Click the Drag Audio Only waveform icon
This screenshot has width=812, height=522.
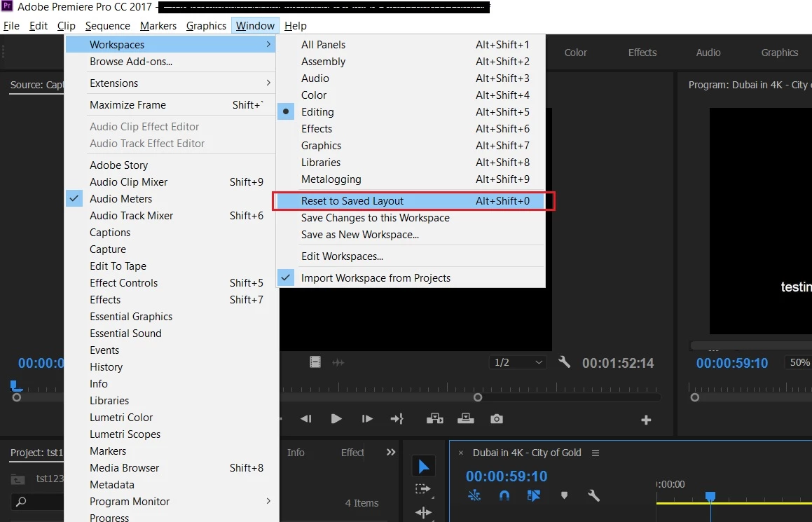coord(338,362)
